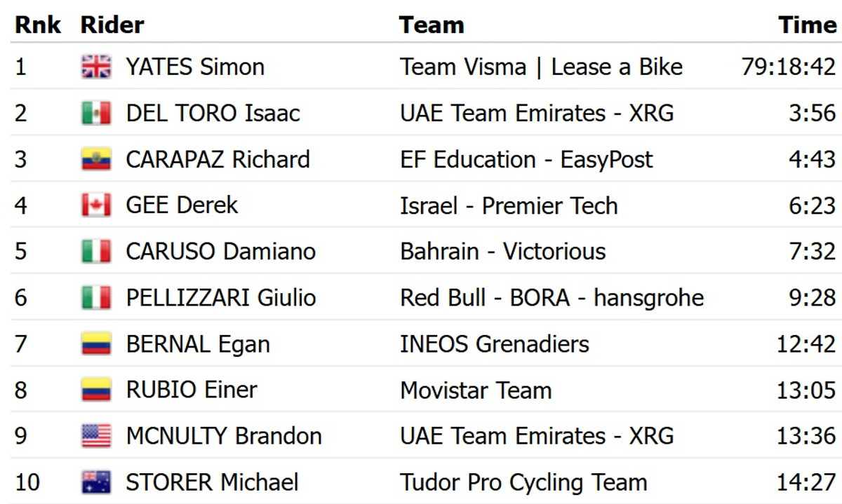The height and width of the screenshot is (504, 842).
Task: Click the Colombian flag beside Bernal
Action: pyautogui.click(x=96, y=344)
